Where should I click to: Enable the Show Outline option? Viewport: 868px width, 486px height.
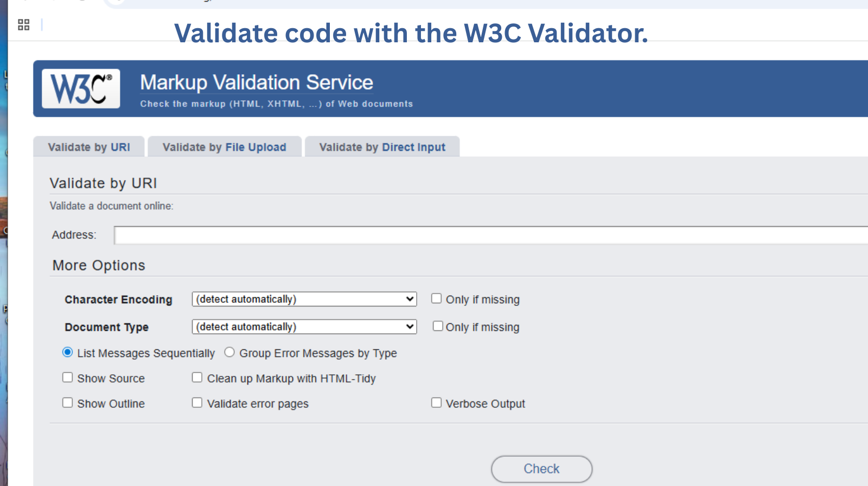(67, 402)
